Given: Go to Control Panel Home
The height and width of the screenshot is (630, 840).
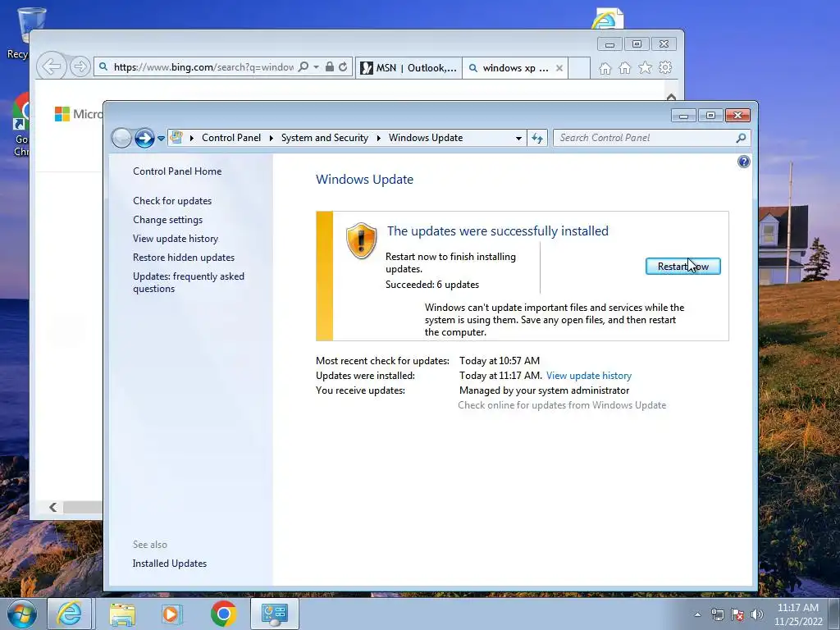Looking at the screenshot, I should point(177,171).
